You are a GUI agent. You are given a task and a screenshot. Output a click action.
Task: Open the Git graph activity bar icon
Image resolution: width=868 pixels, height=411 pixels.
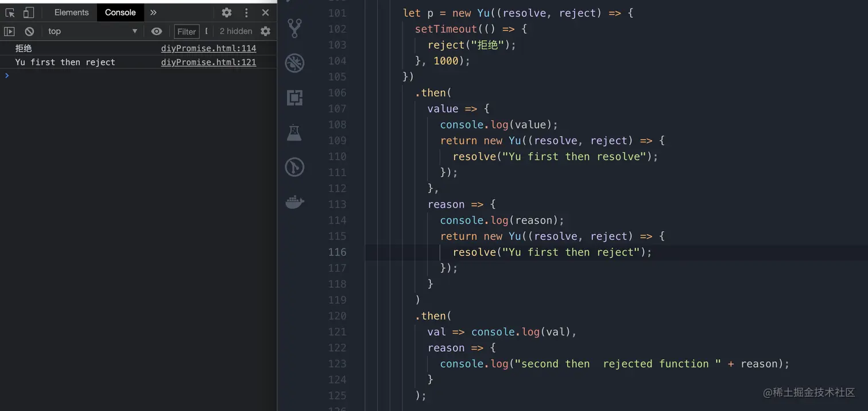pyautogui.click(x=294, y=167)
